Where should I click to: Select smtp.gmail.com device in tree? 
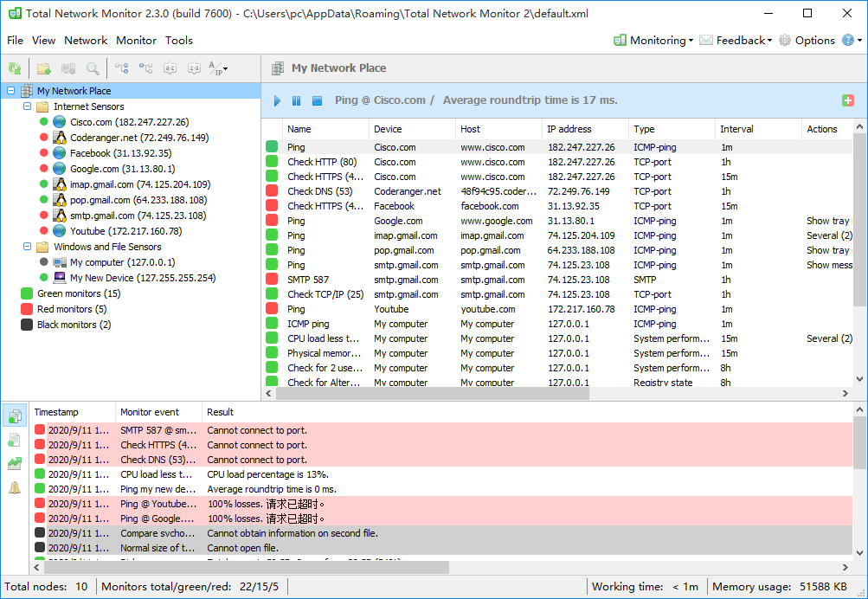(138, 216)
